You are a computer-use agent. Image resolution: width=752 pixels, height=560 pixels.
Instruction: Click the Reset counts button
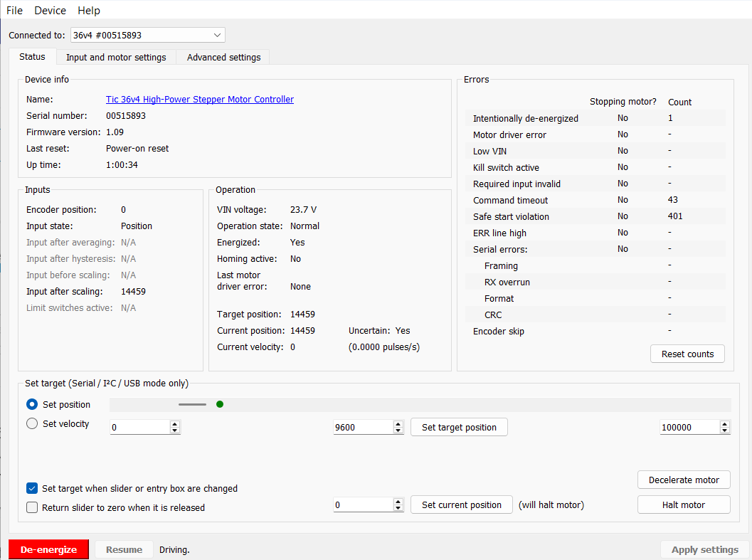tap(687, 354)
